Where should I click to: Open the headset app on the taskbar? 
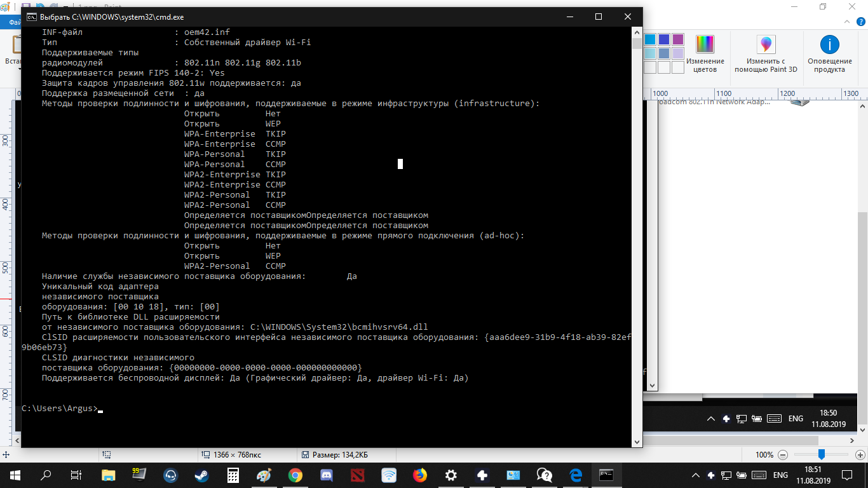(x=170, y=475)
